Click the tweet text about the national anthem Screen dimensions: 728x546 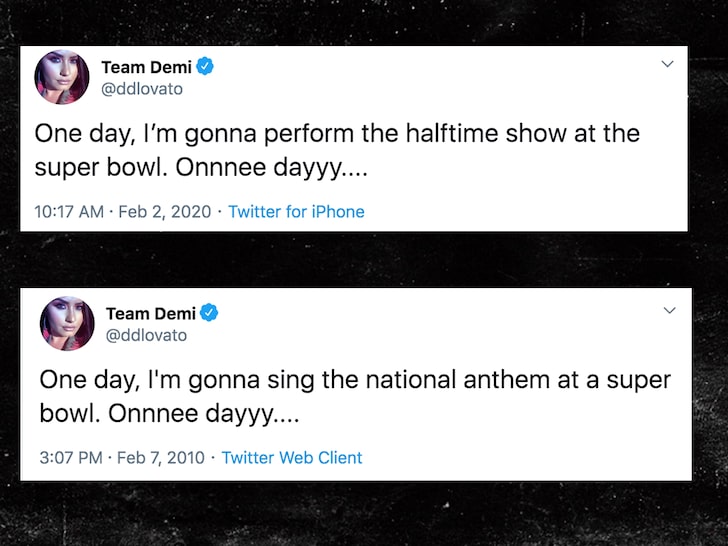355,381
